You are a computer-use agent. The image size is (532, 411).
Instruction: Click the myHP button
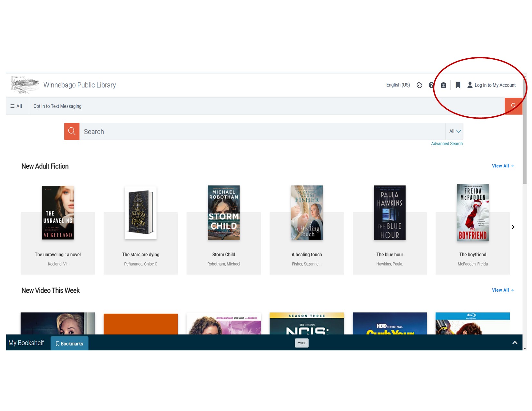pyautogui.click(x=301, y=343)
